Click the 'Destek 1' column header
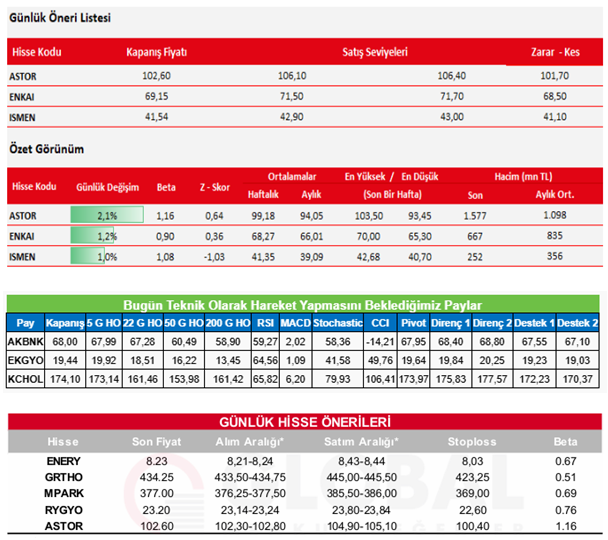The height and width of the screenshot is (540, 608). 534,323
